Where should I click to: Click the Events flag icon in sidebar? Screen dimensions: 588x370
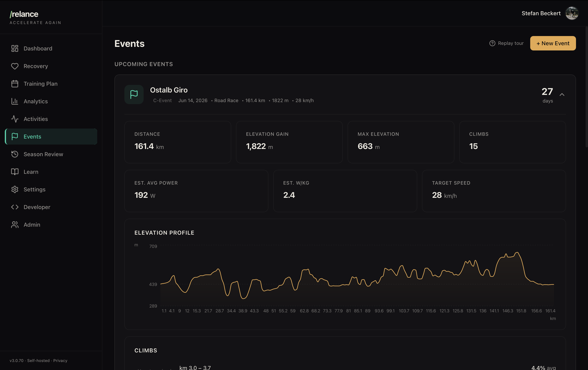coord(15,136)
